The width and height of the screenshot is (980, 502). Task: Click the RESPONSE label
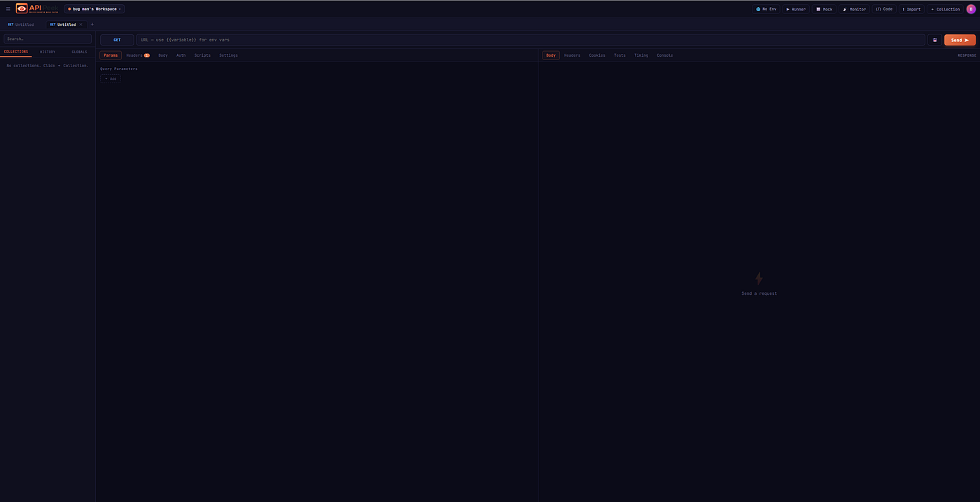[x=967, y=55]
